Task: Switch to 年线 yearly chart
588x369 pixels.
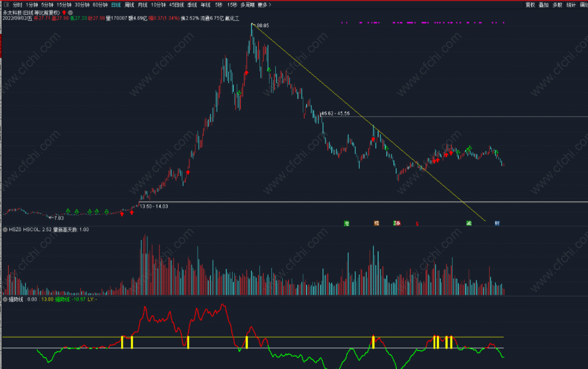Action: click(205, 5)
